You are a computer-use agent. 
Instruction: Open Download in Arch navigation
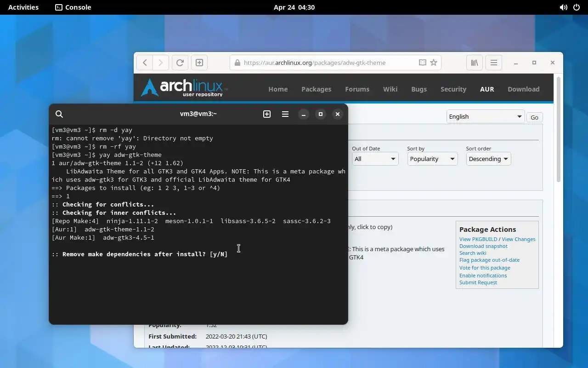524,89
